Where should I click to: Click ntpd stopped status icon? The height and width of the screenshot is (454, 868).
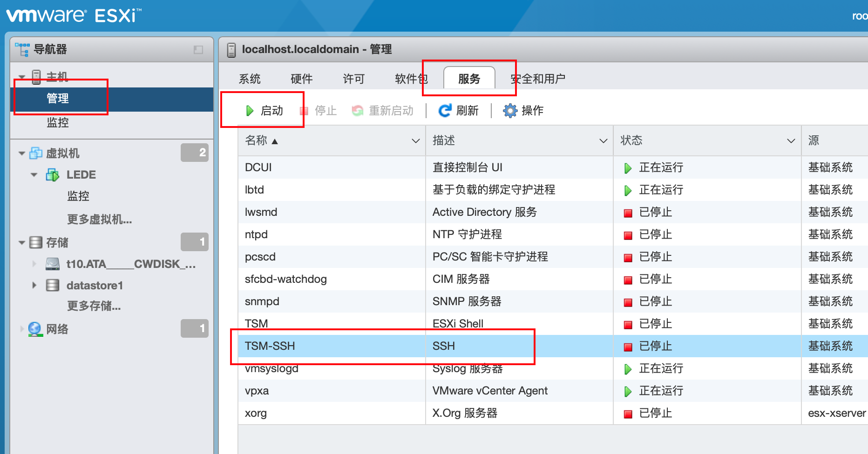(x=628, y=235)
